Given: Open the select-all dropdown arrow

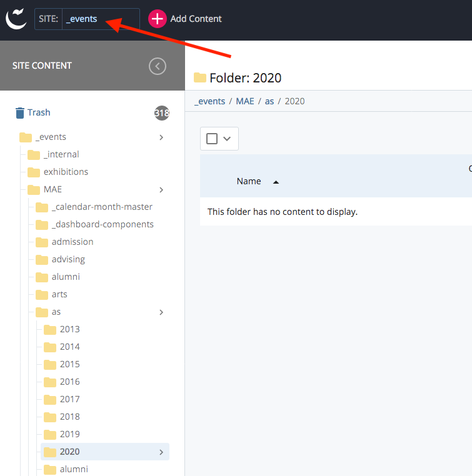Looking at the screenshot, I should (x=227, y=139).
